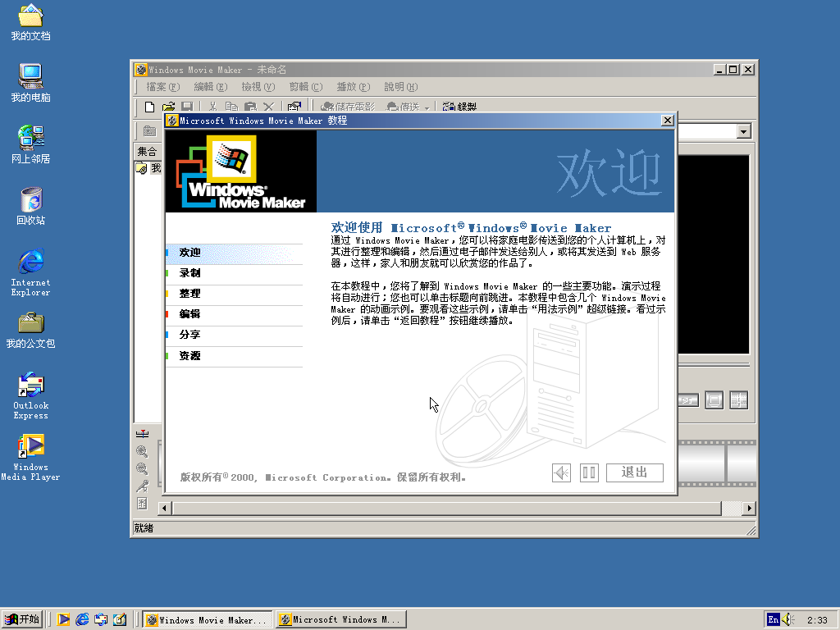Viewport: 840px width, 630px height.
Task: Open 我的公文包 briefcase icon
Action: pyautogui.click(x=30, y=330)
